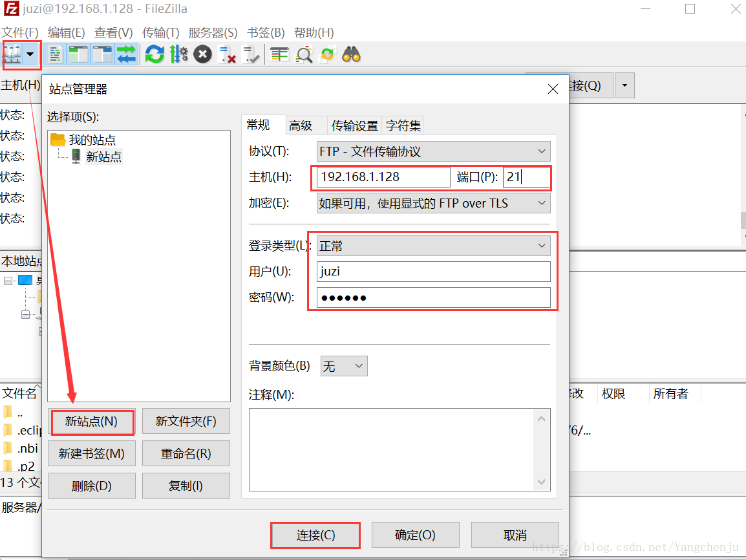Open the 背景颜色 background color dropdown
Screen dimensions: 746x560
(344, 366)
